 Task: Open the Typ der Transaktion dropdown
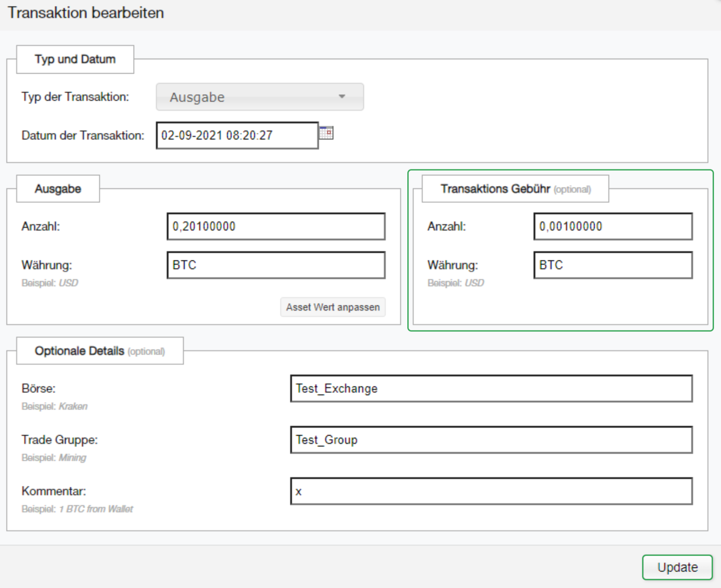point(259,97)
